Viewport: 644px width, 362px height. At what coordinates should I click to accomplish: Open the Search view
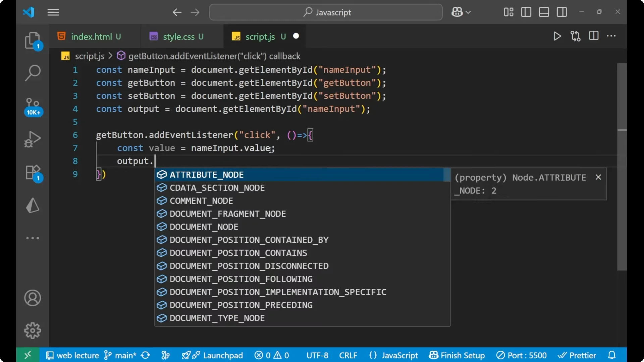pyautogui.click(x=33, y=73)
